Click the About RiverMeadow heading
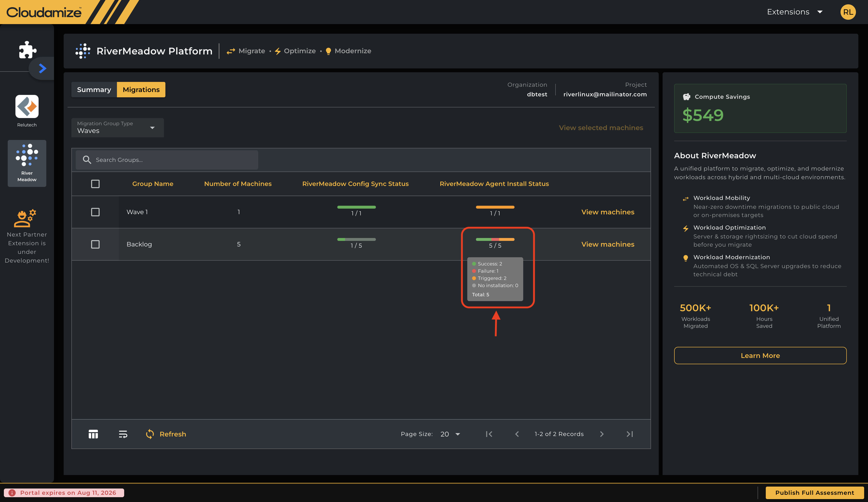The width and height of the screenshot is (868, 502). (715, 156)
